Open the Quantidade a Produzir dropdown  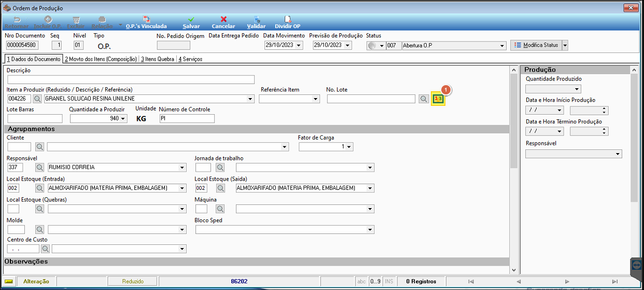123,119
